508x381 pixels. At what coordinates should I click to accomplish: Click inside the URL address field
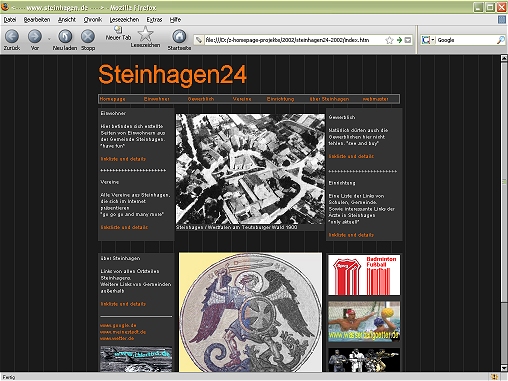click(293, 40)
